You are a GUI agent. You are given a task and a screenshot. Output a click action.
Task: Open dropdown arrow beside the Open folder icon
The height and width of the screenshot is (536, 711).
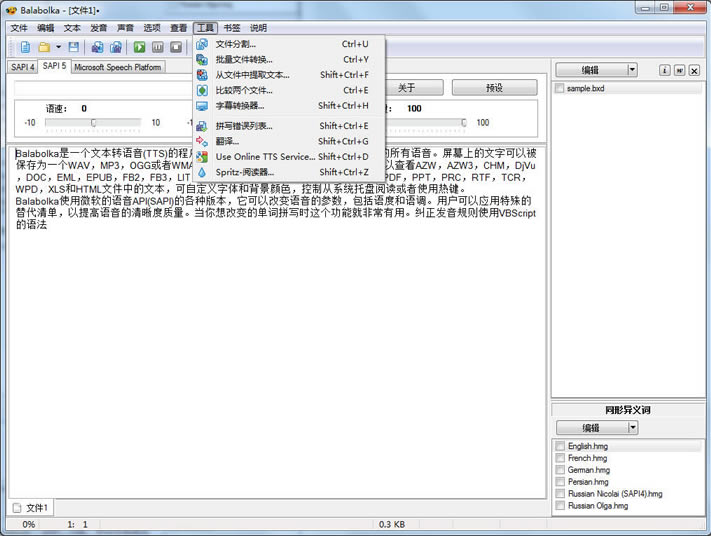[x=58, y=47]
